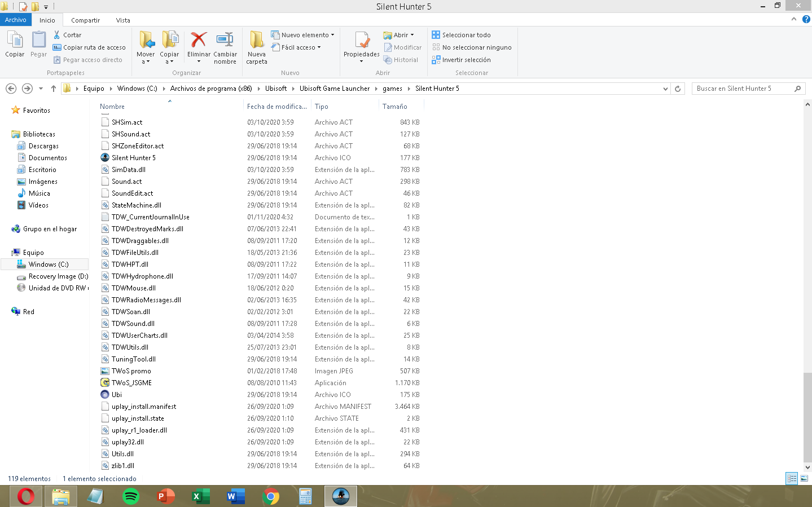
Task: Go up one folder level
Action: (x=54, y=89)
